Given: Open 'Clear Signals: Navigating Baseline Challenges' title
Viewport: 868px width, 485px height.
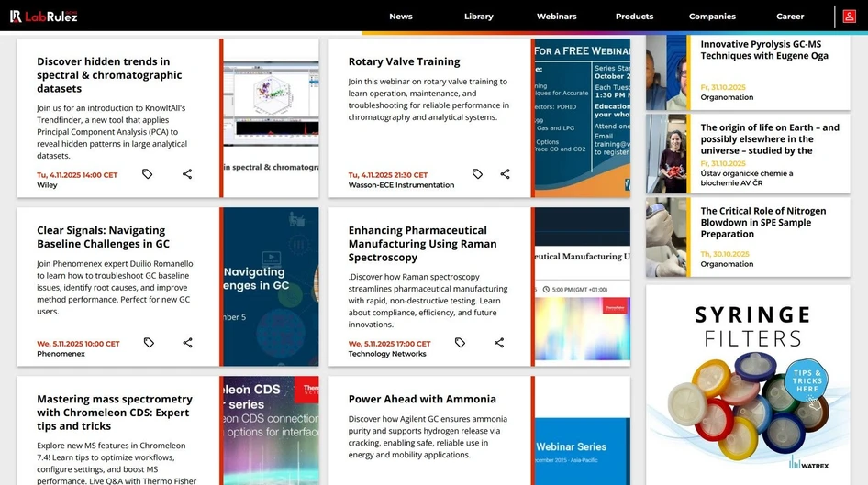Looking at the screenshot, I should click(104, 237).
